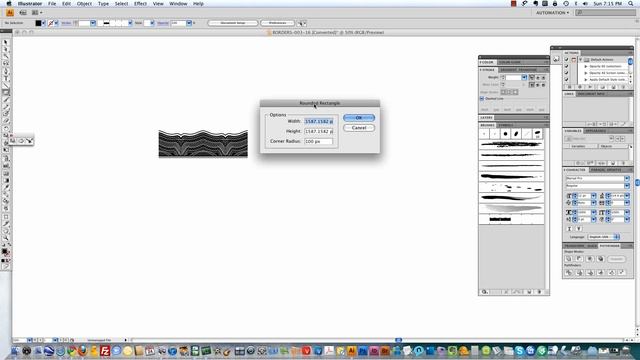Click the Merge pathfinder icon

pos(590,272)
